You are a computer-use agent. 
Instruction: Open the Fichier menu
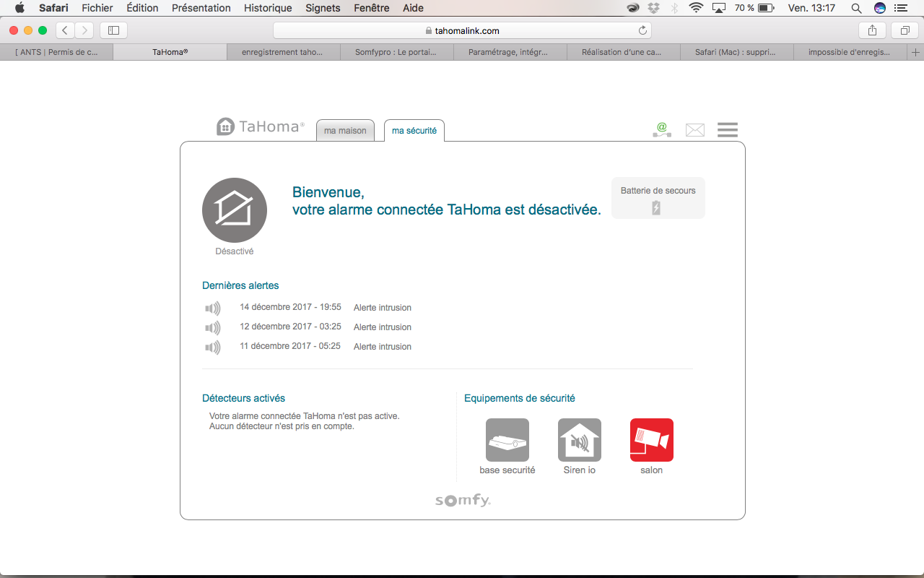click(97, 8)
